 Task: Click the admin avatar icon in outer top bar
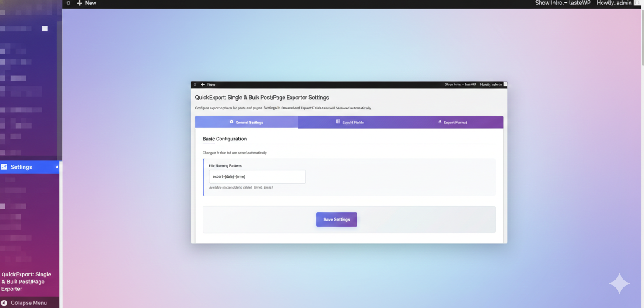pyautogui.click(x=637, y=3)
